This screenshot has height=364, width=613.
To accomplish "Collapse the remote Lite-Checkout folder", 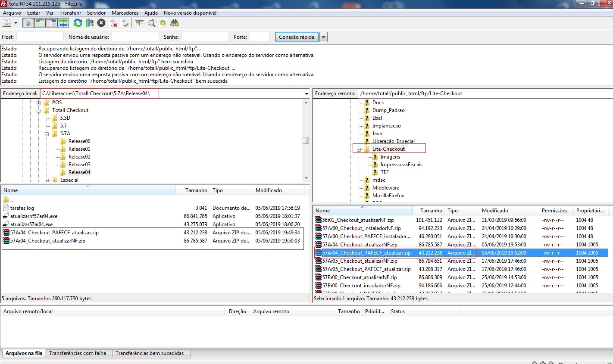I will [359, 149].
